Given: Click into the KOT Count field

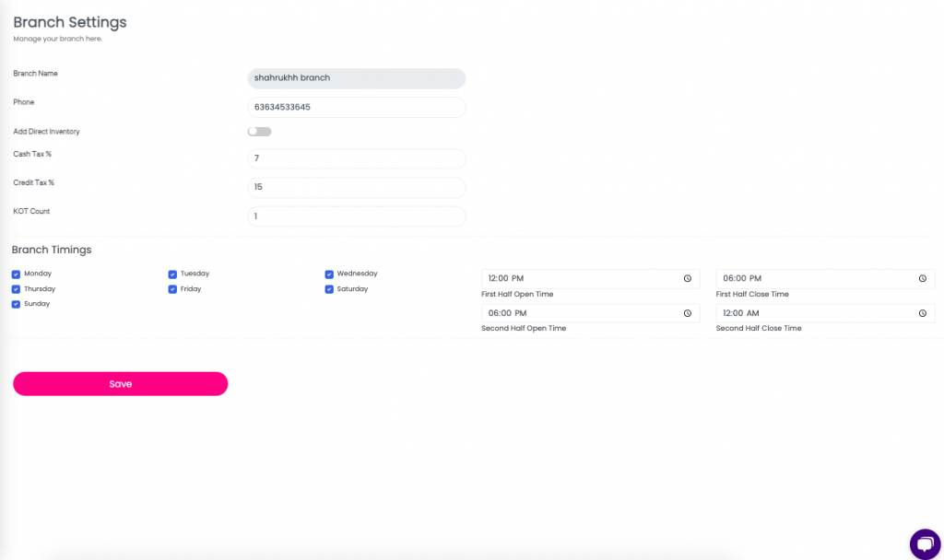Looking at the screenshot, I should (356, 216).
